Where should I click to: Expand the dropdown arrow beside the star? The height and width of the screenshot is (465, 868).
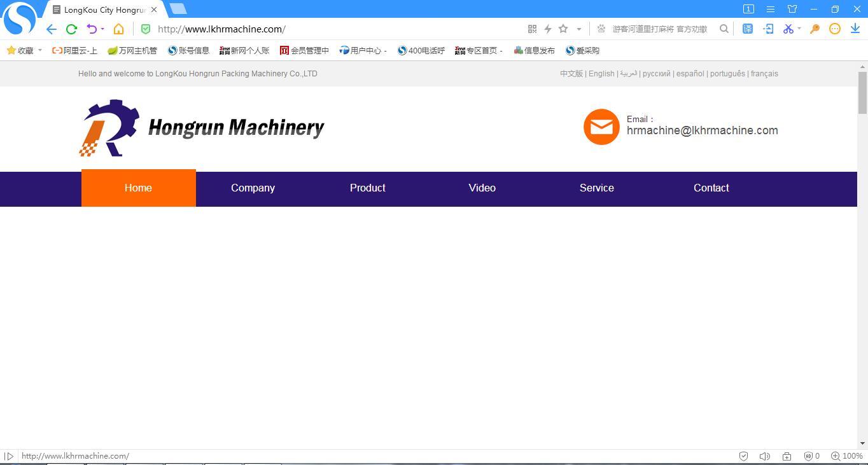pos(578,29)
